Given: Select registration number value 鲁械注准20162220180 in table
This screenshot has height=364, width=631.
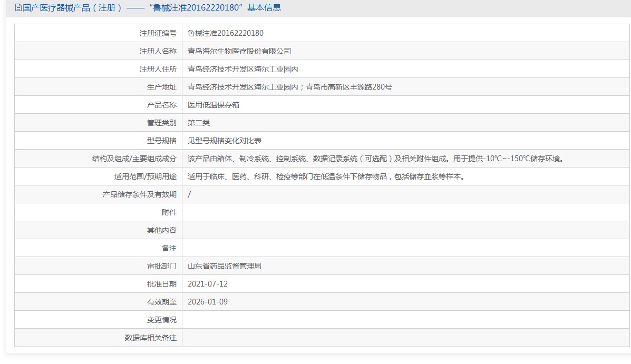Looking at the screenshot, I should [226, 33].
